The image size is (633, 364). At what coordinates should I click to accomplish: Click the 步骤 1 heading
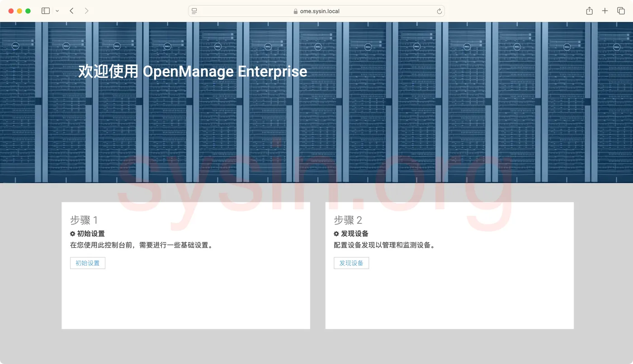[84, 220]
